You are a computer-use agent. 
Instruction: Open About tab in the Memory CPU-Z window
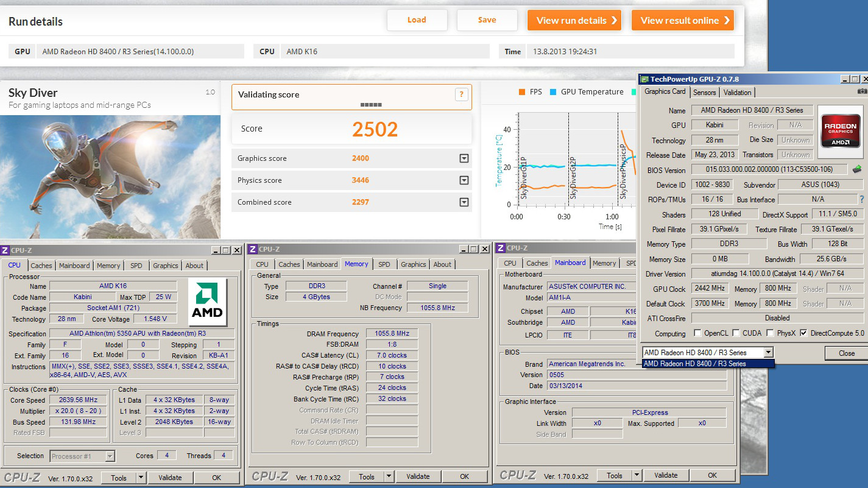[x=442, y=264]
